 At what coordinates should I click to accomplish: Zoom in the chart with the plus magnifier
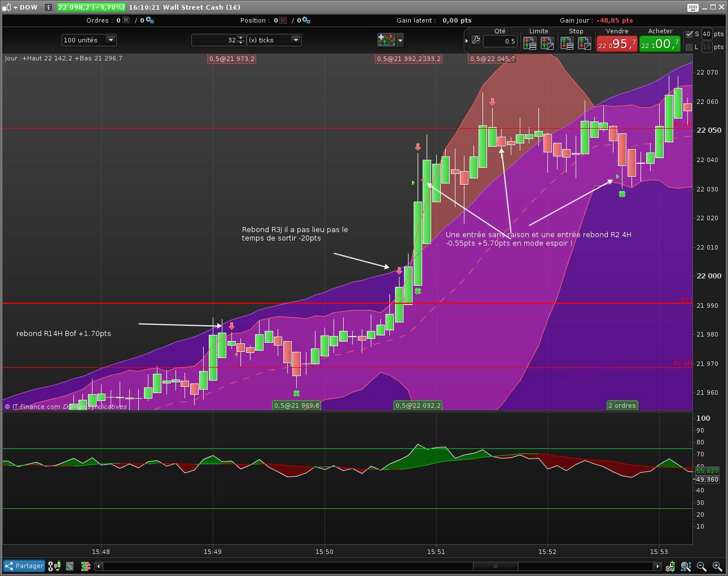click(x=717, y=566)
